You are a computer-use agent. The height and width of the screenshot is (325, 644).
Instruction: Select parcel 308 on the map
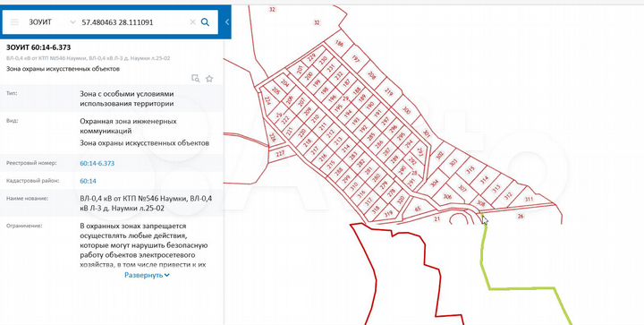(480, 203)
